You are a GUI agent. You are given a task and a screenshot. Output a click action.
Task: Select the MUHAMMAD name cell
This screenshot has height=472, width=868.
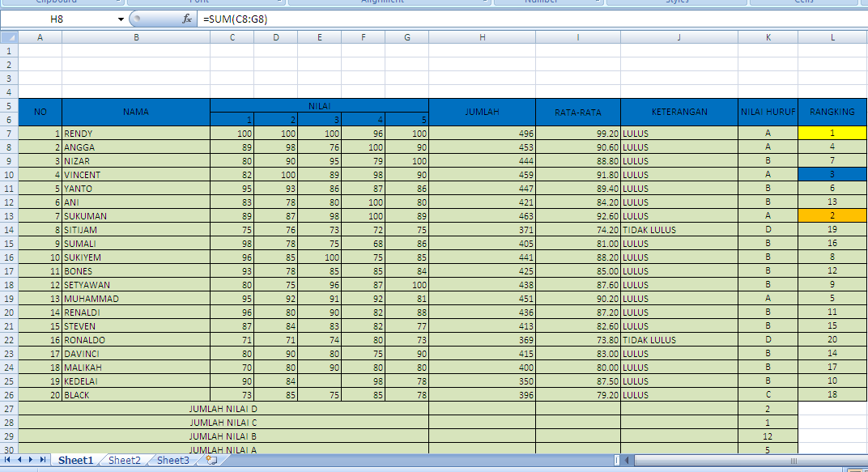[x=136, y=299]
